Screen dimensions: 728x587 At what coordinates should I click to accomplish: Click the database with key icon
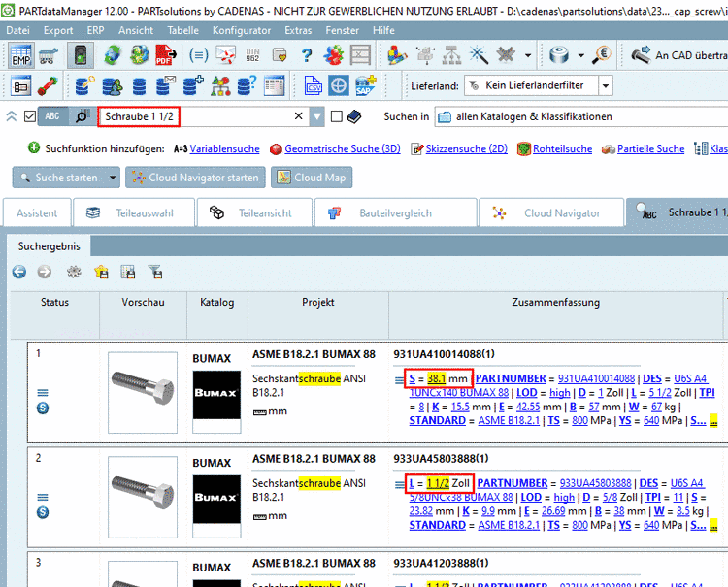point(84,85)
